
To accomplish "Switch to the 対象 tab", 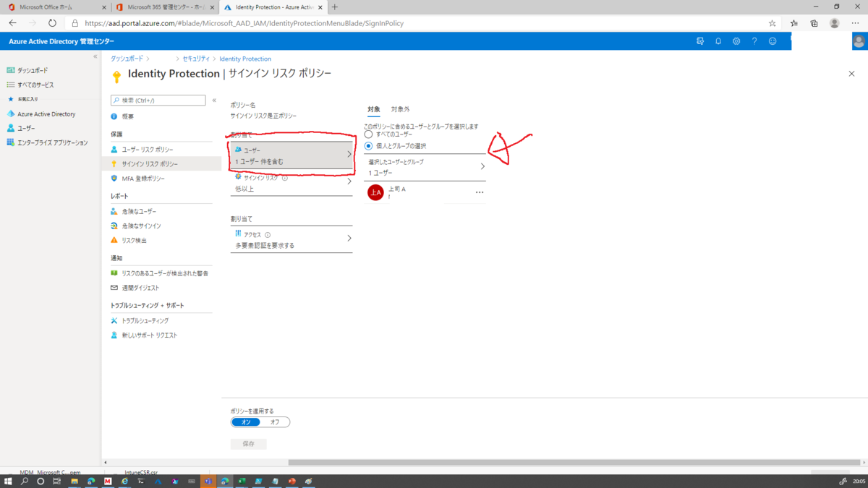I will tap(373, 109).
